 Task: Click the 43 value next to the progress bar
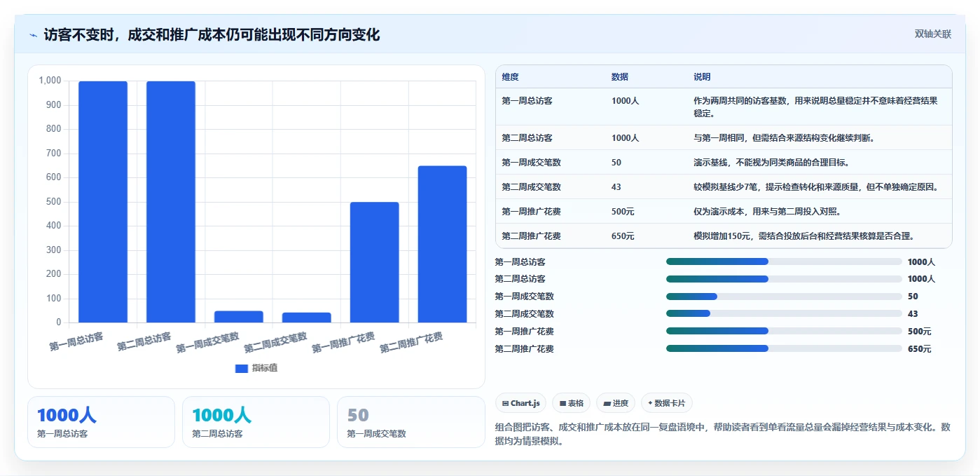(913, 314)
